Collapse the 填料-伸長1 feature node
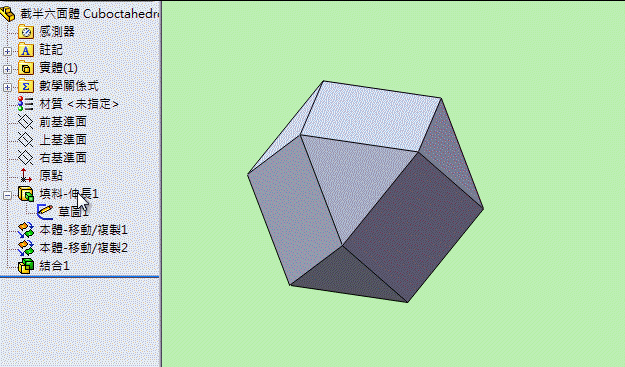This screenshot has width=625, height=367. coord(7,195)
